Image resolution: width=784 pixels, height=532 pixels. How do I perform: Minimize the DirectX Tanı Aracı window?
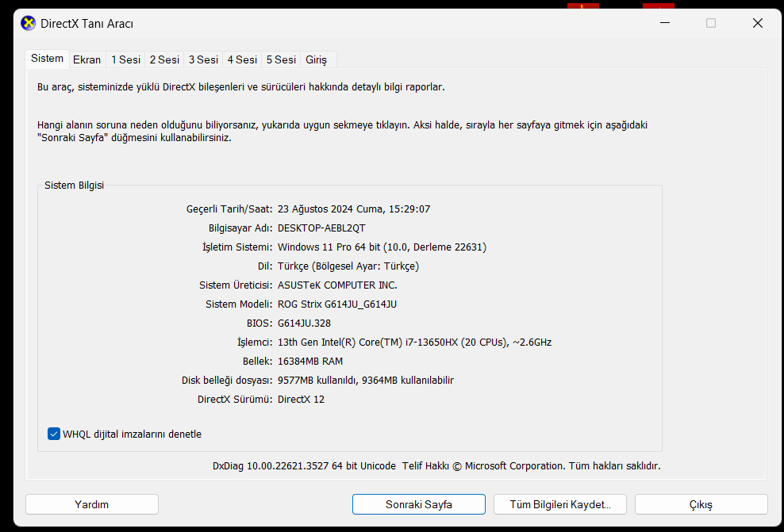(665, 23)
